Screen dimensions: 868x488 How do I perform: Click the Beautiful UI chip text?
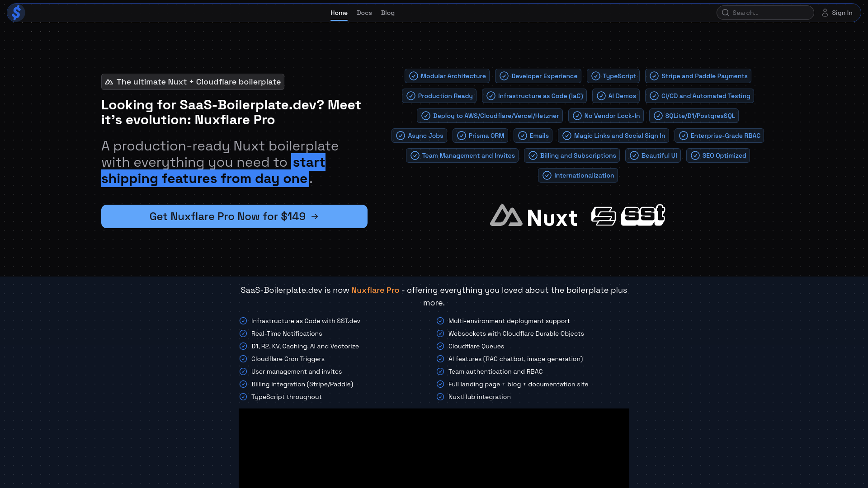659,155
